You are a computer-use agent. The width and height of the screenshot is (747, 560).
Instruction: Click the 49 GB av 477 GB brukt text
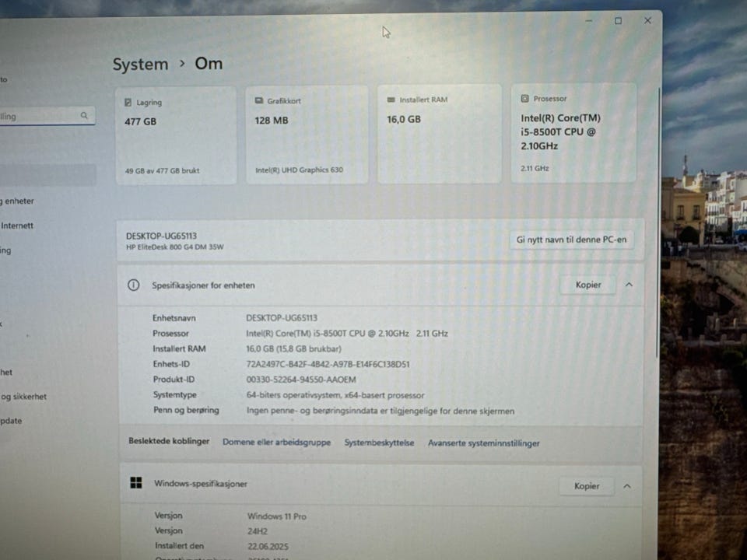point(162,170)
